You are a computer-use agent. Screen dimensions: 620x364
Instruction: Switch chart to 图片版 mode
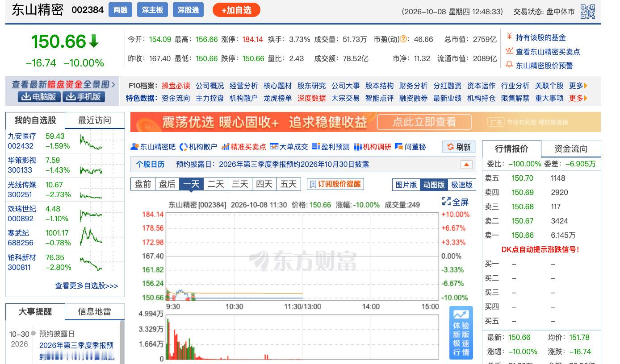[406, 184]
